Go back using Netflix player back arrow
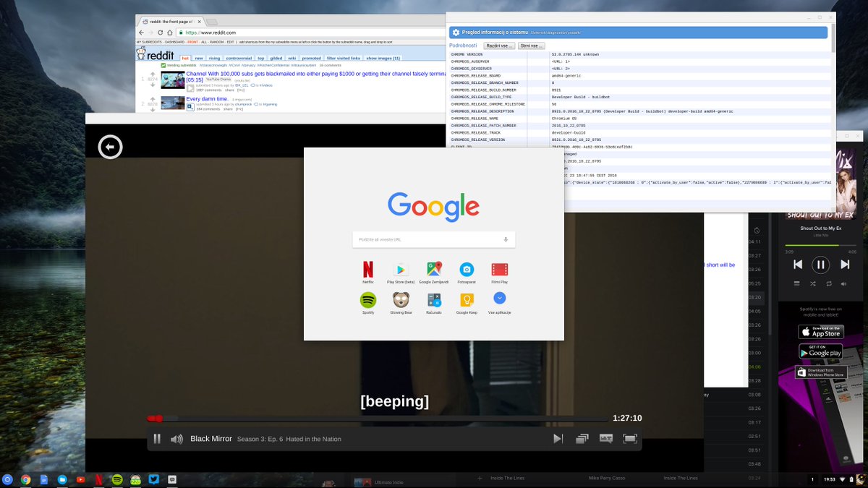868x488 pixels. point(110,147)
